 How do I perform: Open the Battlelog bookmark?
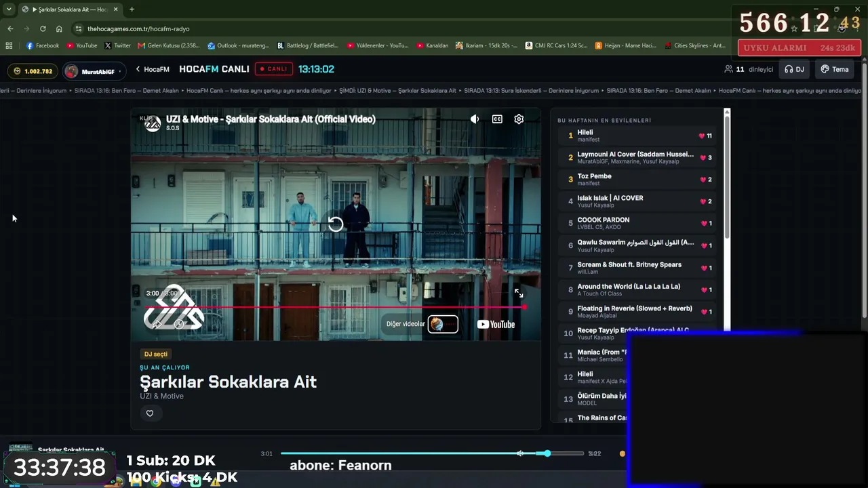(x=308, y=46)
